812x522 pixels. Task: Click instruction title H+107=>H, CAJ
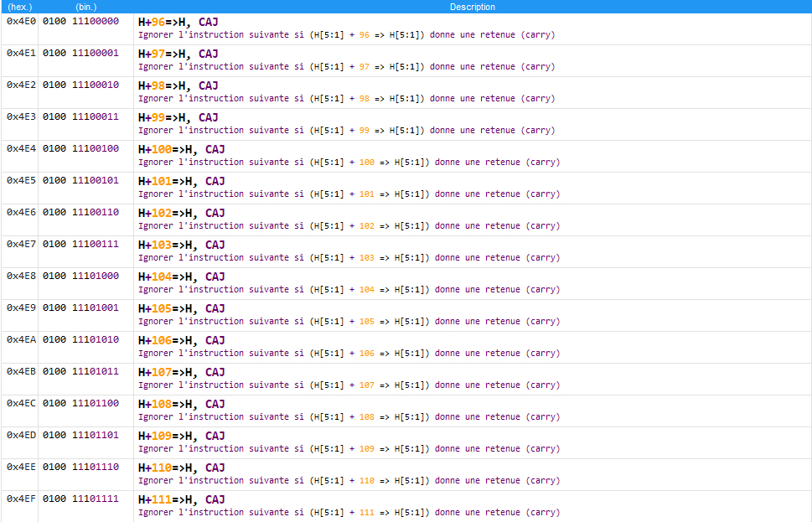[x=182, y=373]
